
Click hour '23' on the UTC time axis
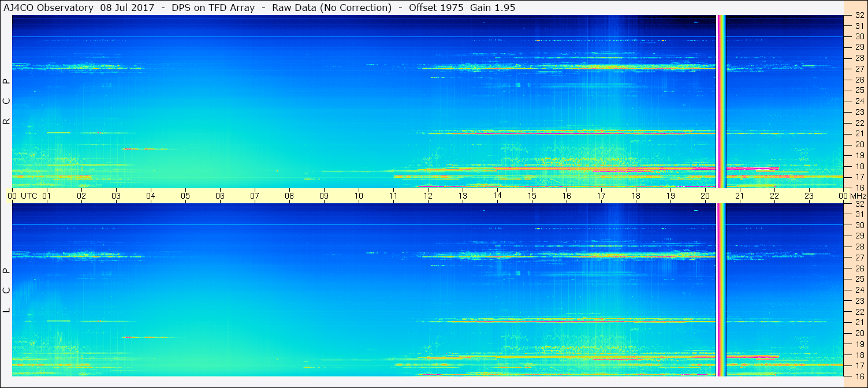(x=809, y=196)
